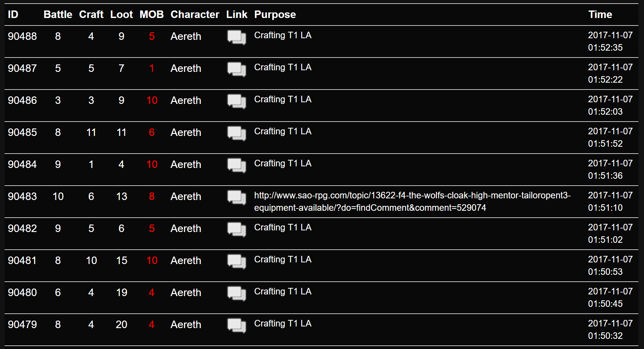Screen dimensions: 644x349
Task: Click the Battle column header
Action: point(58,14)
